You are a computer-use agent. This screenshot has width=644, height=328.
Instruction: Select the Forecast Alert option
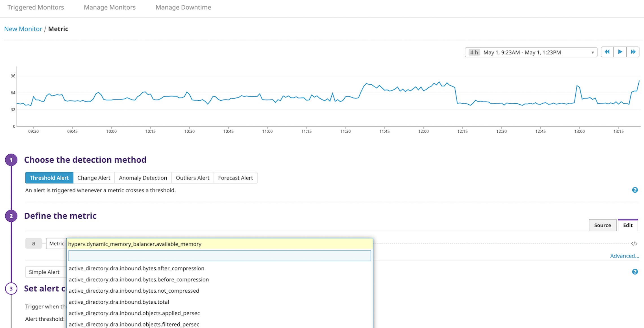pyautogui.click(x=235, y=178)
